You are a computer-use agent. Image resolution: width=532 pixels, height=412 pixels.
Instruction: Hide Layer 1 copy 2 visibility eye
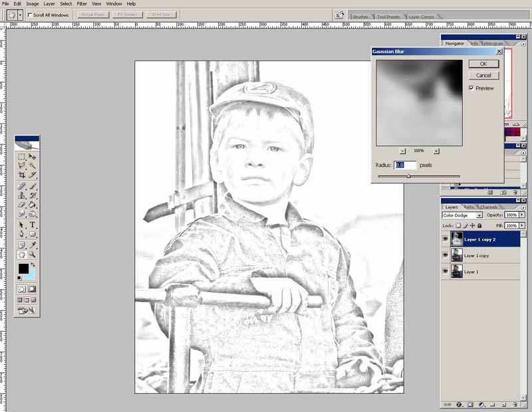[x=445, y=239]
